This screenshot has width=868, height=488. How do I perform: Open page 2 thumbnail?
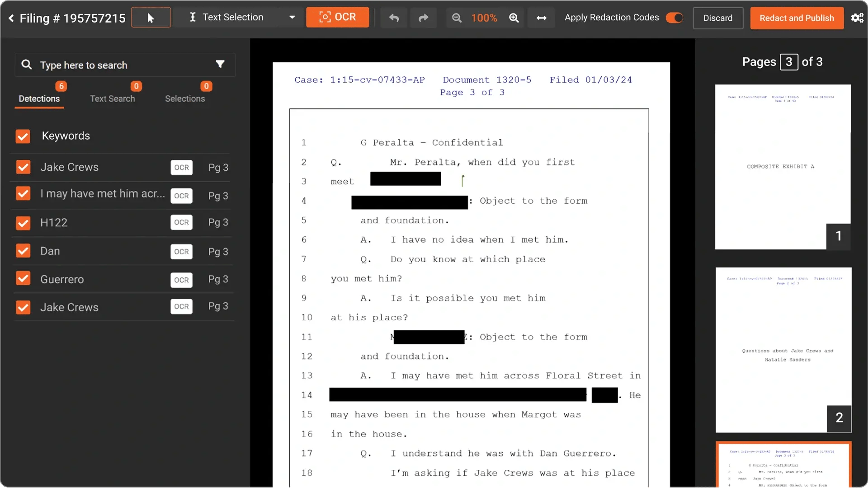[783, 350]
